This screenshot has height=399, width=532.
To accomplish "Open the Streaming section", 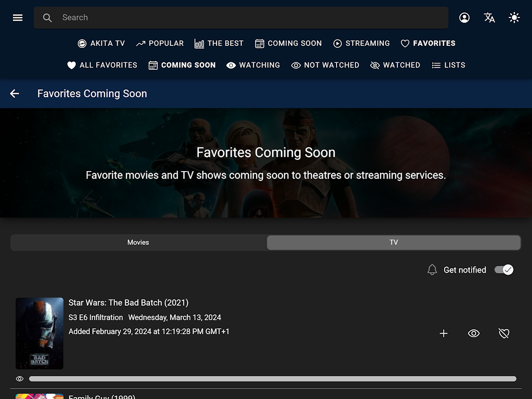I will 361,43.
